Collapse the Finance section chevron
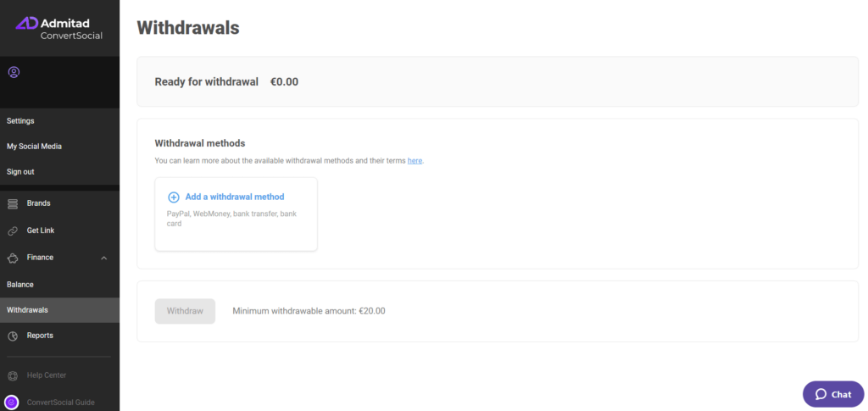The image size is (868, 411). 103,258
